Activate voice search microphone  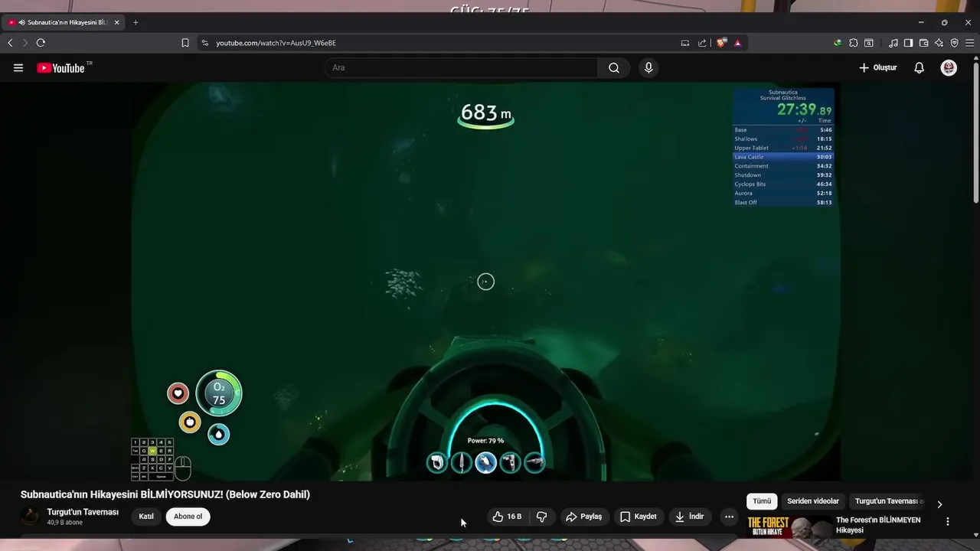pyautogui.click(x=648, y=67)
